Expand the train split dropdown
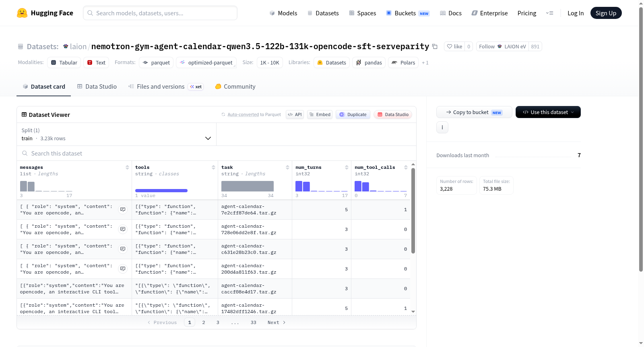The width and height of the screenshot is (644, 347). pos(116,134)
